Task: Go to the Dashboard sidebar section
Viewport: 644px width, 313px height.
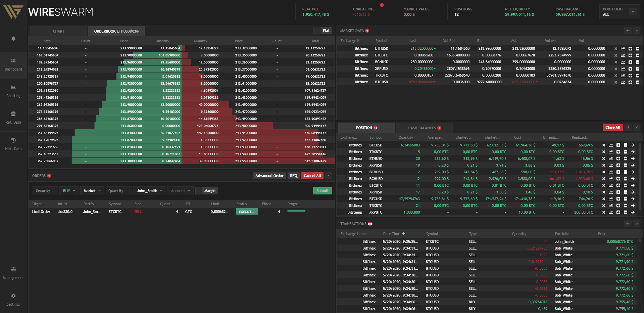Action: pyautogui.click(x=13, y=65)
